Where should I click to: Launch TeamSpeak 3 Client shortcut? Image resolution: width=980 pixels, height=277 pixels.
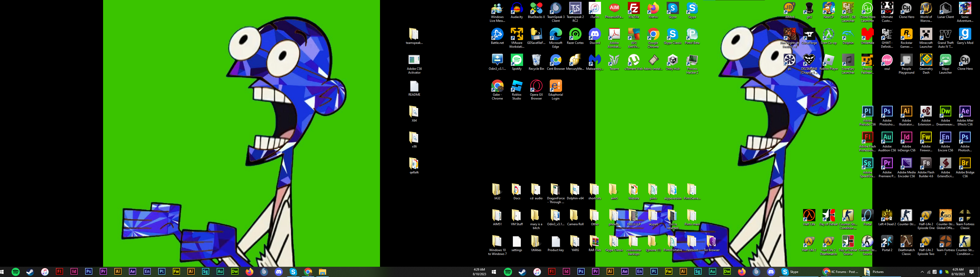pyautogui.click(x=555, y=12)
